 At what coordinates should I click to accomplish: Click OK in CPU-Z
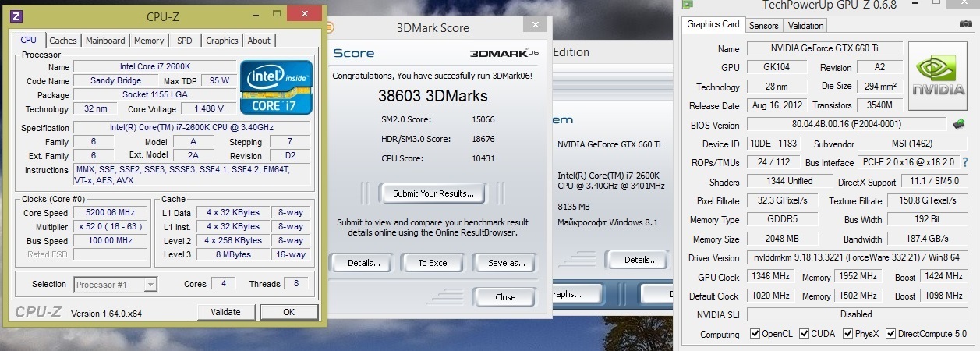click(288, 312)
